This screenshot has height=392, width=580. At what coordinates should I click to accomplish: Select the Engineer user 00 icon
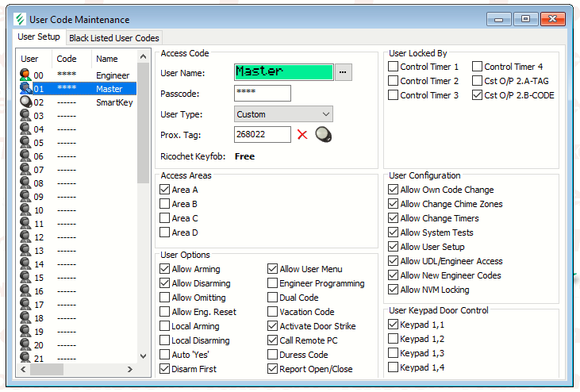(25, 75)
